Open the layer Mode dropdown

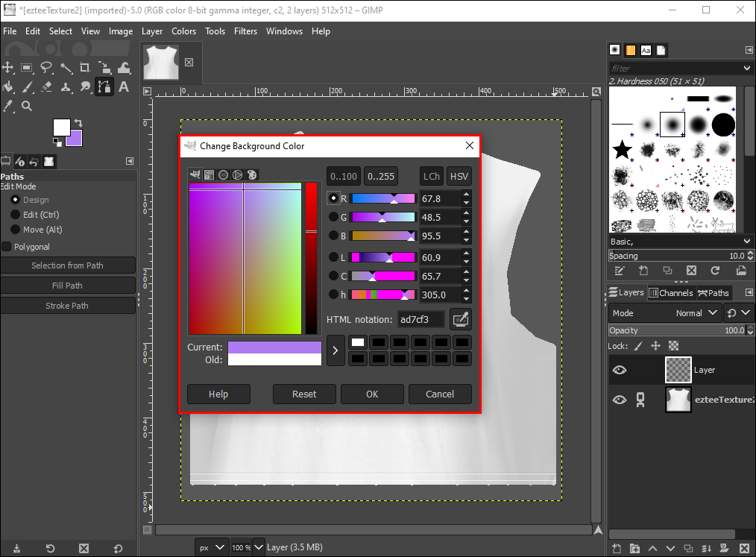664,313
